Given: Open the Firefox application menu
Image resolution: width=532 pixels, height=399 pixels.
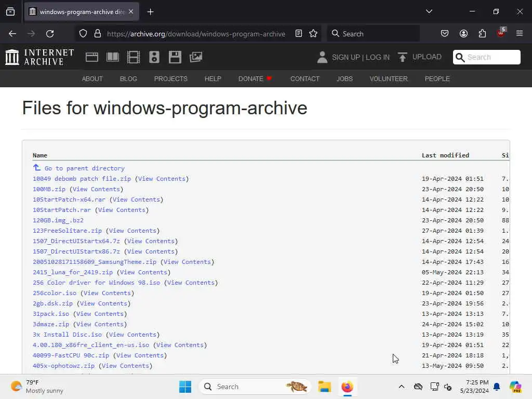Looking at the screenshot, I should 520,34.
